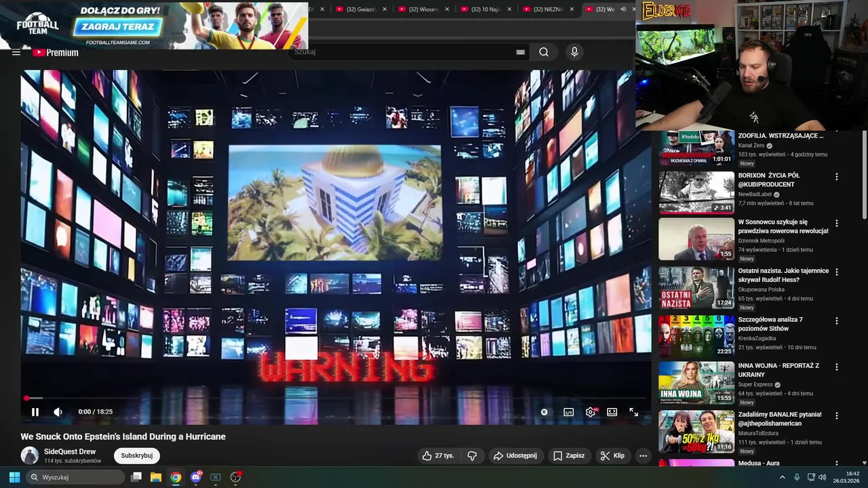Open INNA WOJNA - REPORTAŻ Z UKRAINY thumbnail

tap(696, 382)
